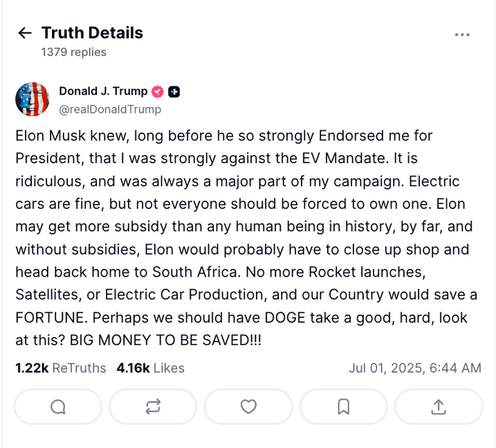Click the Jul 01, 2025 timestamp
Screen dimensions: 496x448
[x=414, y=368]
